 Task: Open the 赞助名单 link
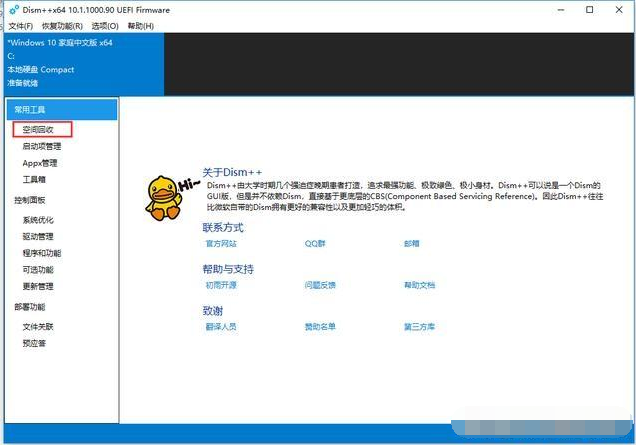coord(320,327)
